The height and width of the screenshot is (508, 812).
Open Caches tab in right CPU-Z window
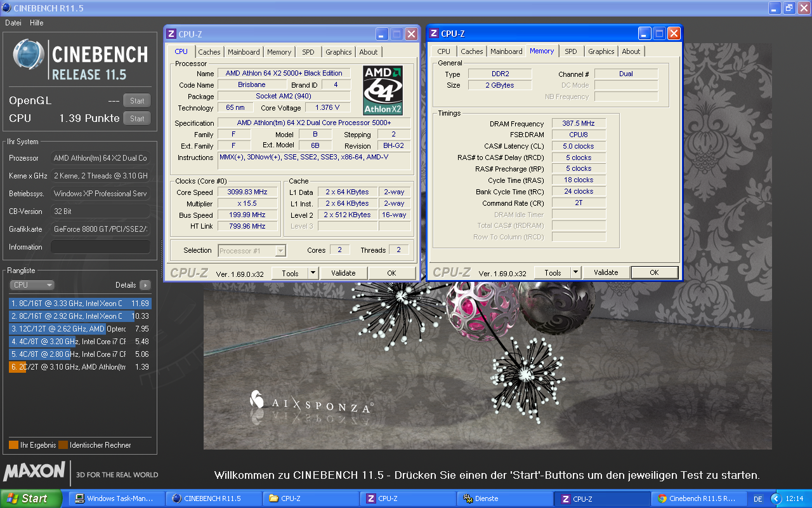[x=472, y=51]
